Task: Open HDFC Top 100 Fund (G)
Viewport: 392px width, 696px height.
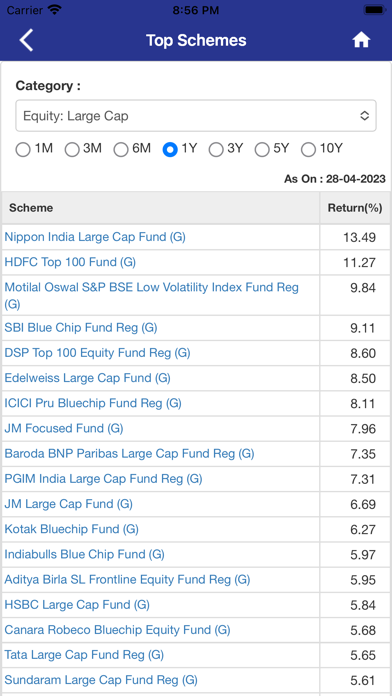Action: (70, 262)
